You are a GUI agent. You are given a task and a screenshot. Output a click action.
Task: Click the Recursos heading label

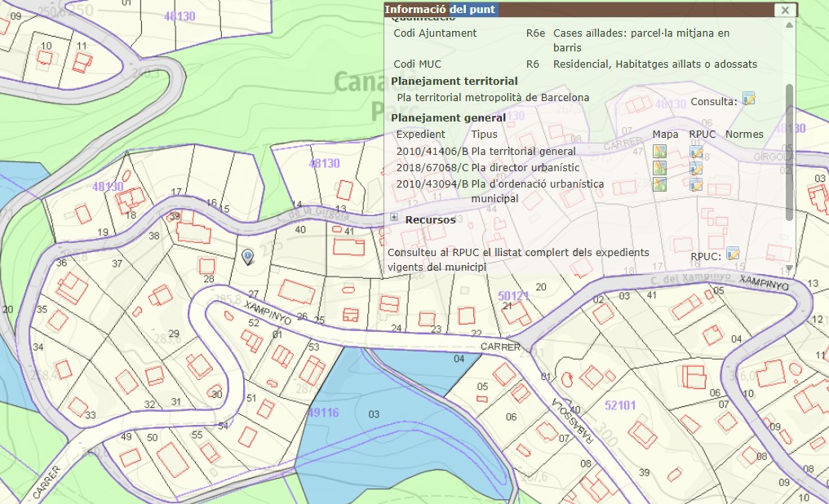click(430, 219)
